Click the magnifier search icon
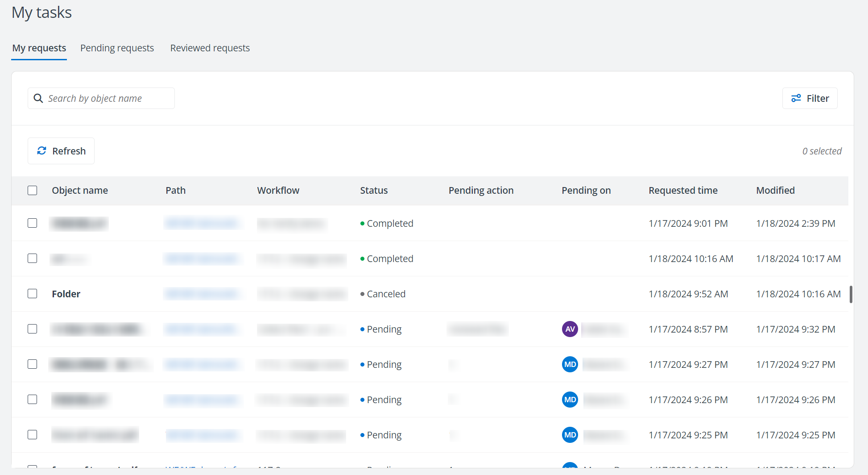 [38, 98]
